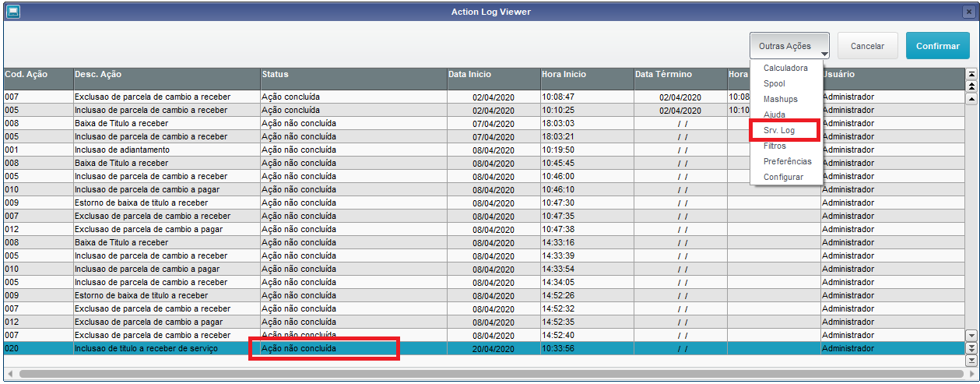This screenshot has height=384, width=980.
Task: Click the 14:33:16 time cell
Action: pos(587,242)
